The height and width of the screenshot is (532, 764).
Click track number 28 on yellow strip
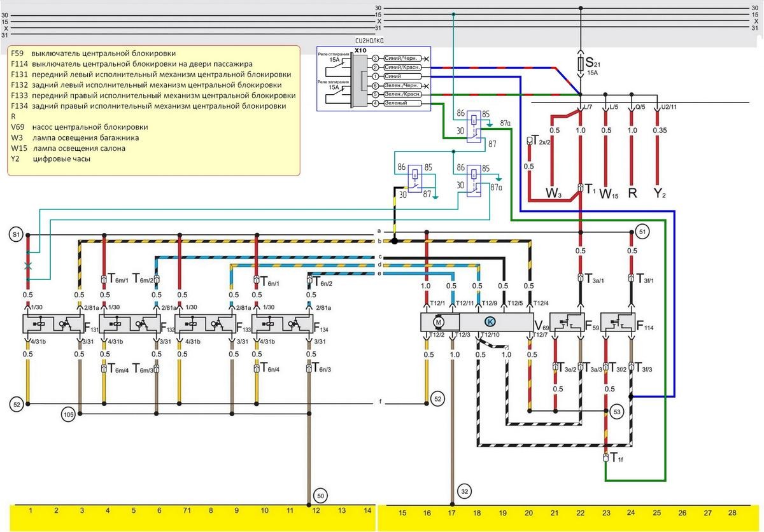[732, 512]
